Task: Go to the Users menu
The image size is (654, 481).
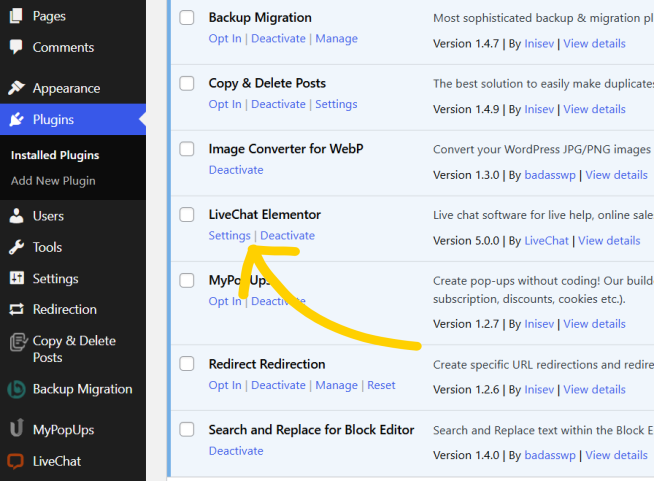Action: point(48,216)
